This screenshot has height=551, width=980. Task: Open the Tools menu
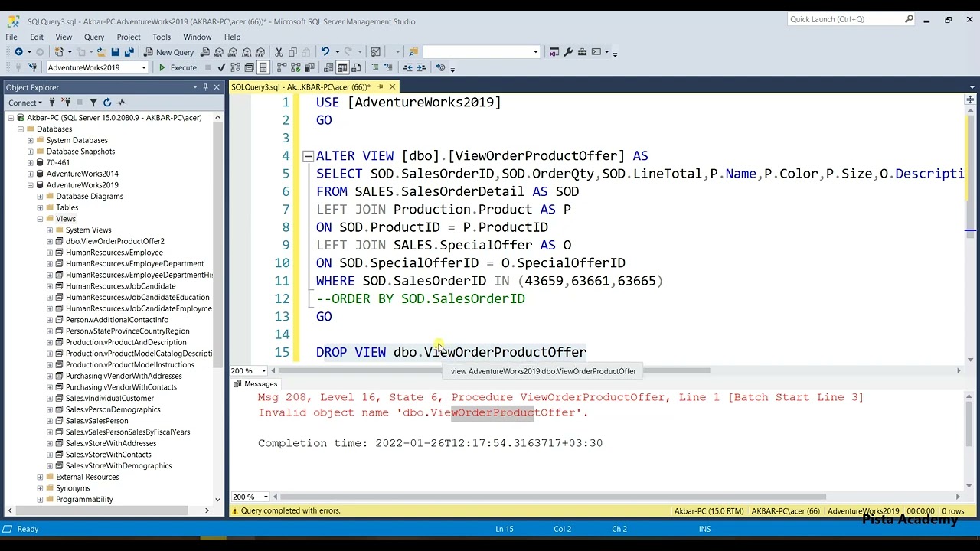pyautogui.click(x=162, y=37)
